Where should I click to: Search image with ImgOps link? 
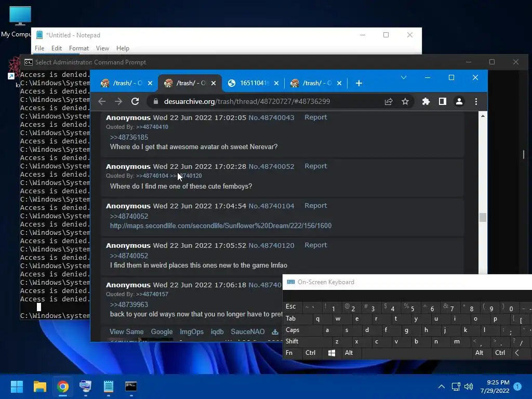(x=192, y=331)
